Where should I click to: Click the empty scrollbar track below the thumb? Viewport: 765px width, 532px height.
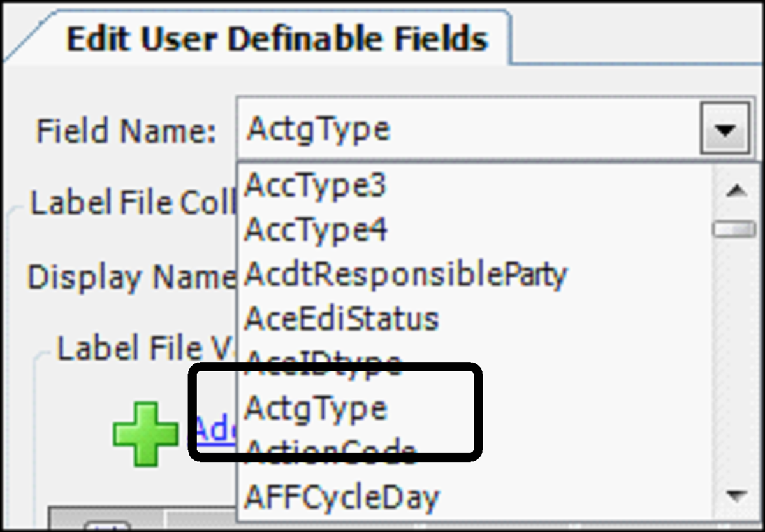734,357
